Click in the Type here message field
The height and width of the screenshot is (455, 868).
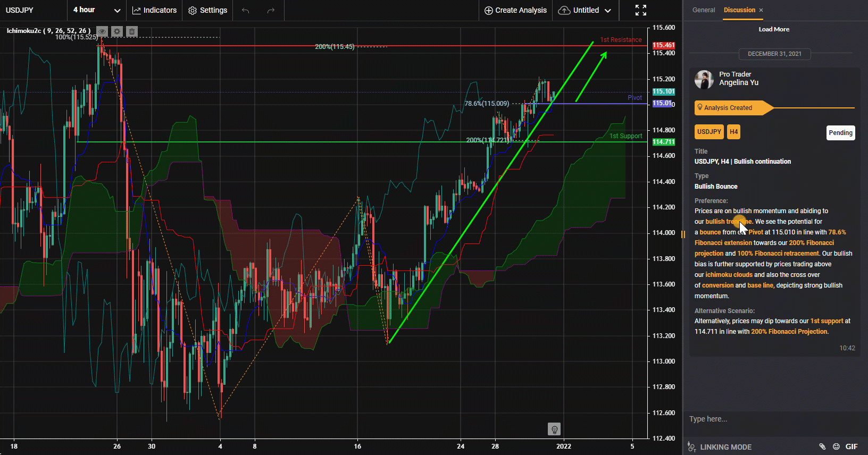774,419
